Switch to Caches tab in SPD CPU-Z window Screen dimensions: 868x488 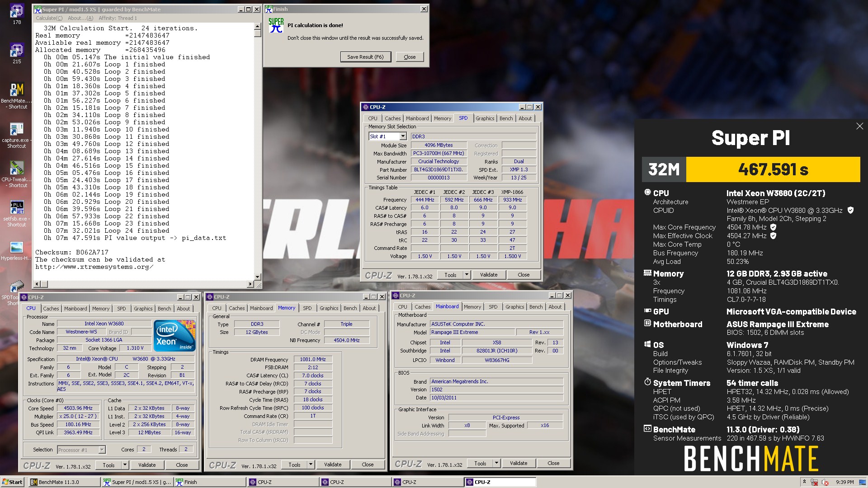tap(392, 118)
